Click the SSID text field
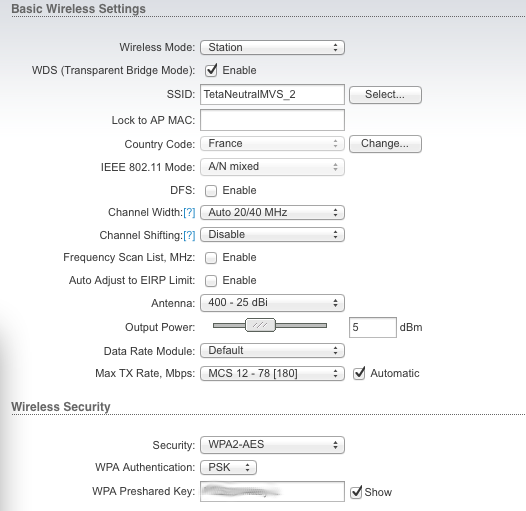Image resolution: width=526 pixels, height=511 pixels. (272, 94)
